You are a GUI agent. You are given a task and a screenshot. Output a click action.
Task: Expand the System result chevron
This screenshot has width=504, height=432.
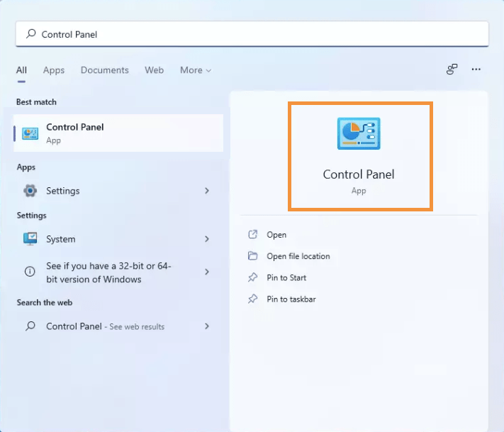click(207, 239)
